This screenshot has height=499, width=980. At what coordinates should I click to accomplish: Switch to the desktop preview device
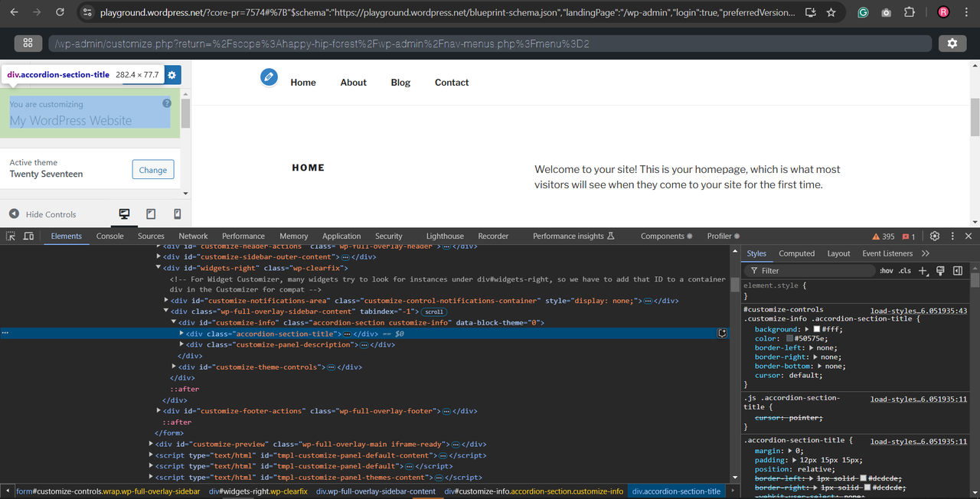click(x=124, y=214)
